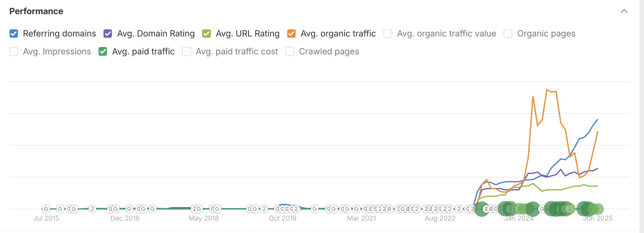Click the Aug 2022 axis label

[440, 218]
